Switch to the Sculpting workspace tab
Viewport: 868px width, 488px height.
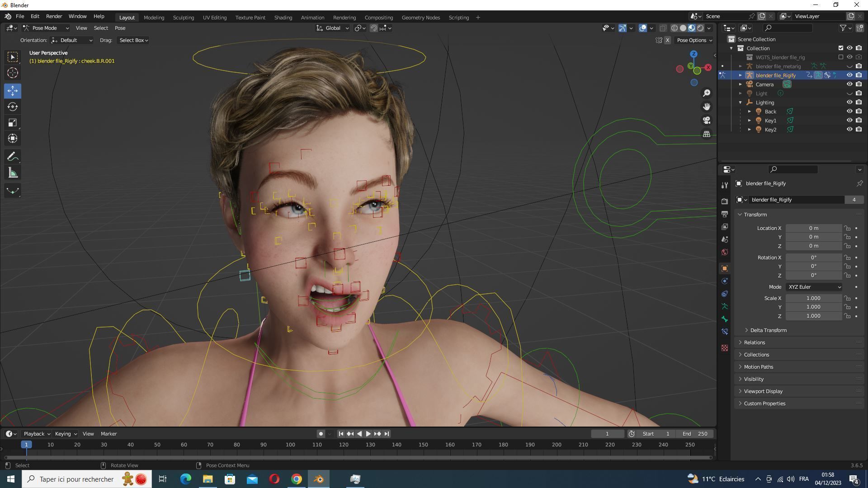[x=183, y=18]
